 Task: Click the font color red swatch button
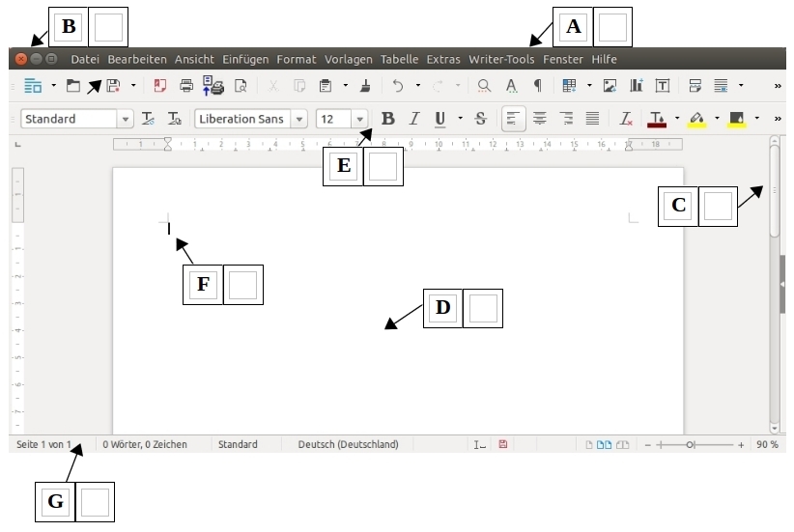[657, 119]
